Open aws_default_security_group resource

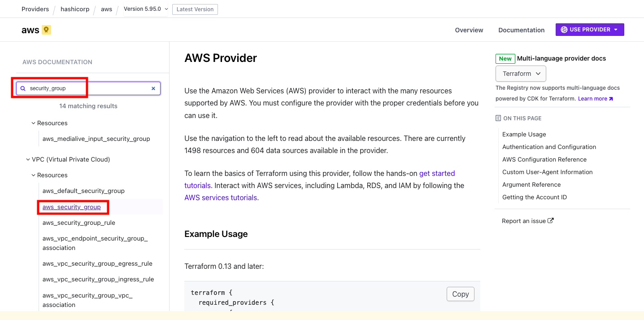point(83,191)
